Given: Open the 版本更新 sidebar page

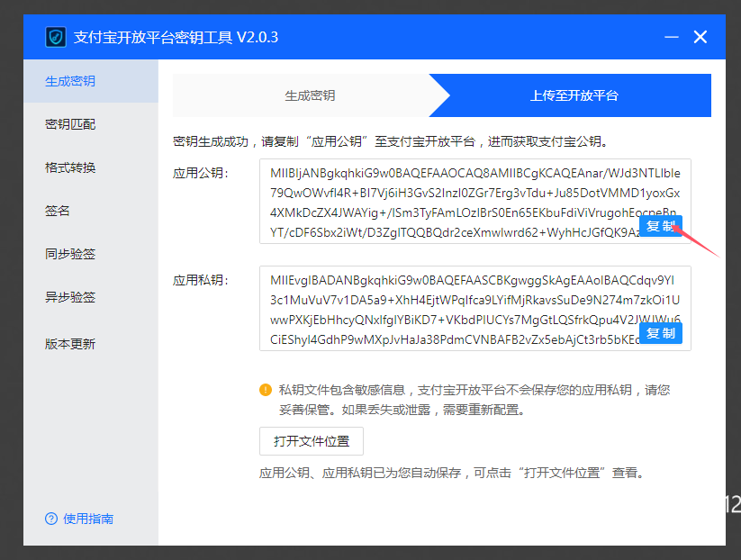Looking at the screenshot, I should (x=70, y=344).
